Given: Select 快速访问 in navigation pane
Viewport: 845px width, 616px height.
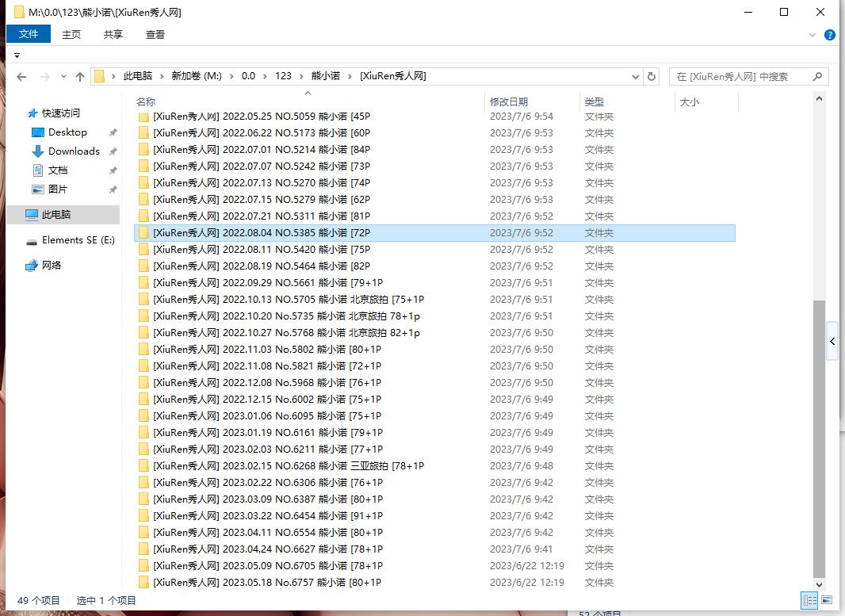Looking at the screenshot, I should click(x=60, y=113).
